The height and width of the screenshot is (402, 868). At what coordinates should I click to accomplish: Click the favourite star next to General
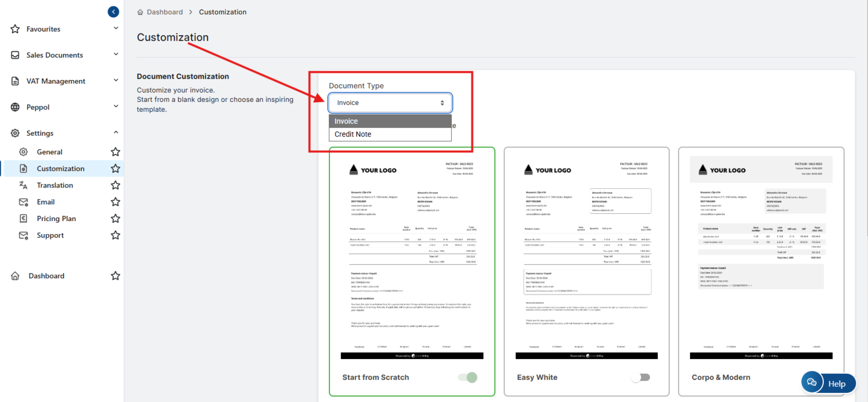point(115,152)
